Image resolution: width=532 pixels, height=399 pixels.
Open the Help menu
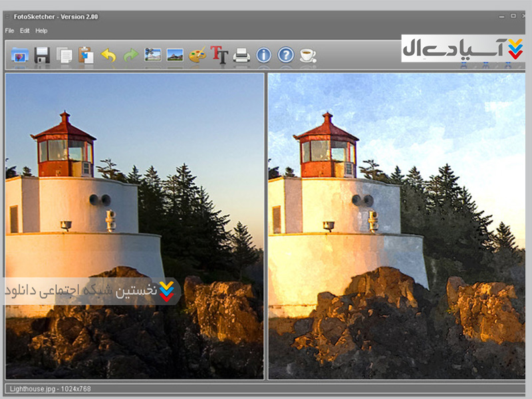click(41, 31)
